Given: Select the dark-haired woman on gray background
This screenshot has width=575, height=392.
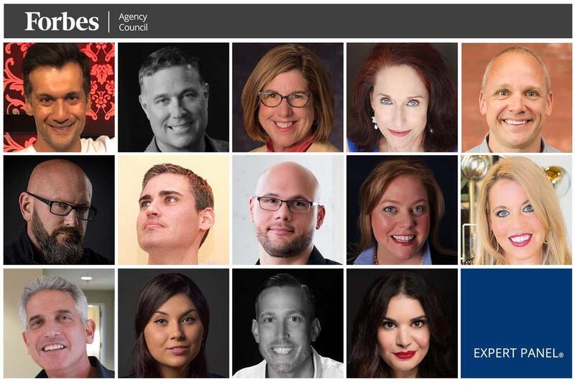Looking at the screenshot, I should (173, 323).
